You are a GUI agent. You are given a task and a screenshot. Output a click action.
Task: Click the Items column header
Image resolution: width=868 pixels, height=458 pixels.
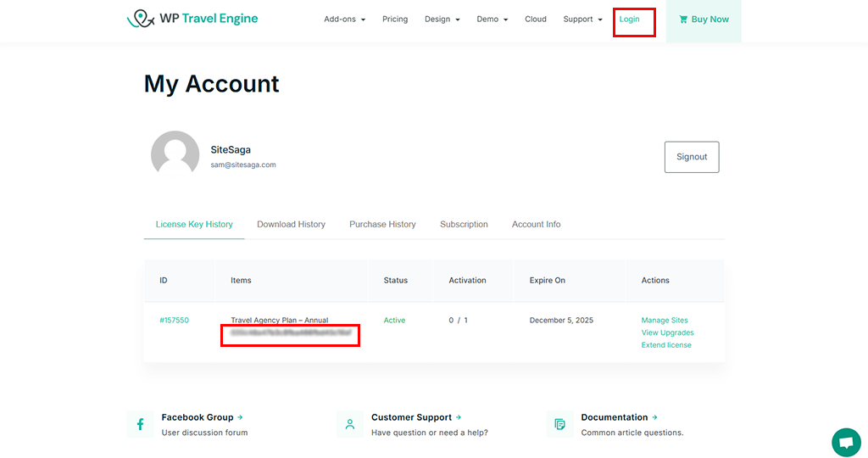241,280
